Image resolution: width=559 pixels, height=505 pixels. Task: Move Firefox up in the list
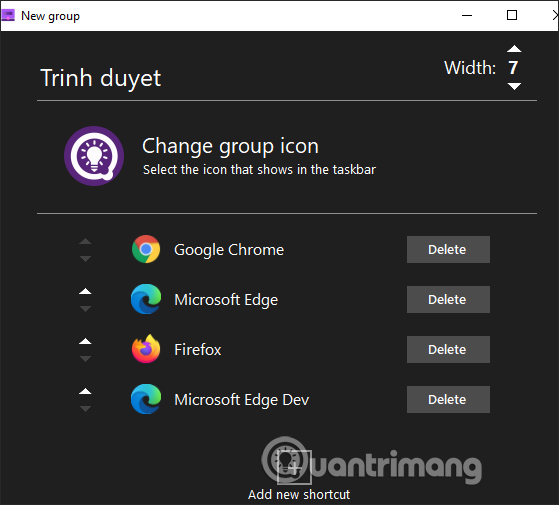(x=85, y=341)
